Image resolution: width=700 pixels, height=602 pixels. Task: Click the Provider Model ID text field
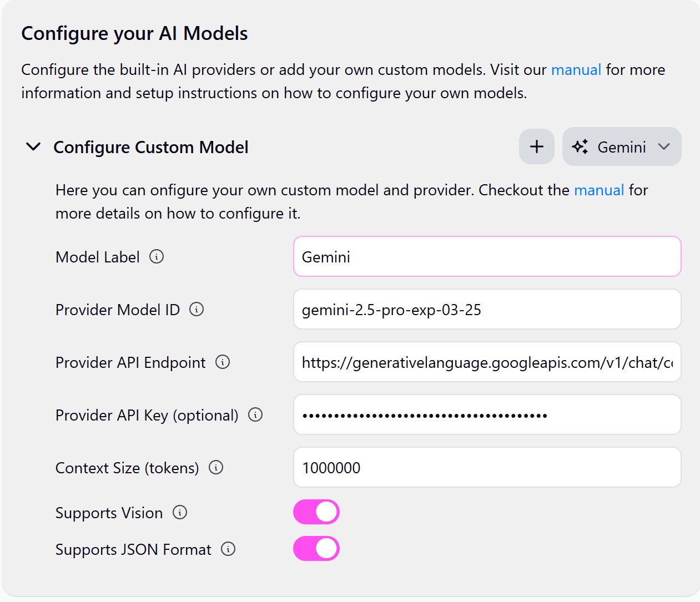tap(487, 309)
